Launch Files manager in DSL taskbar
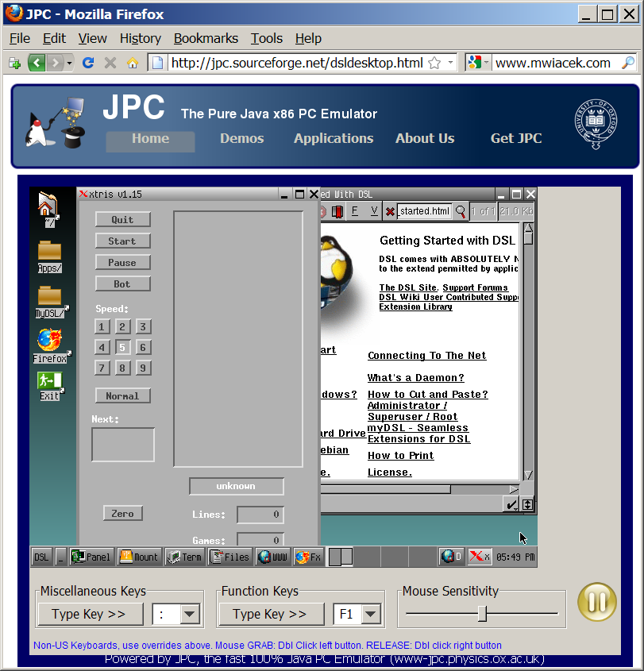The image size is (644, 671). [229, 557]
